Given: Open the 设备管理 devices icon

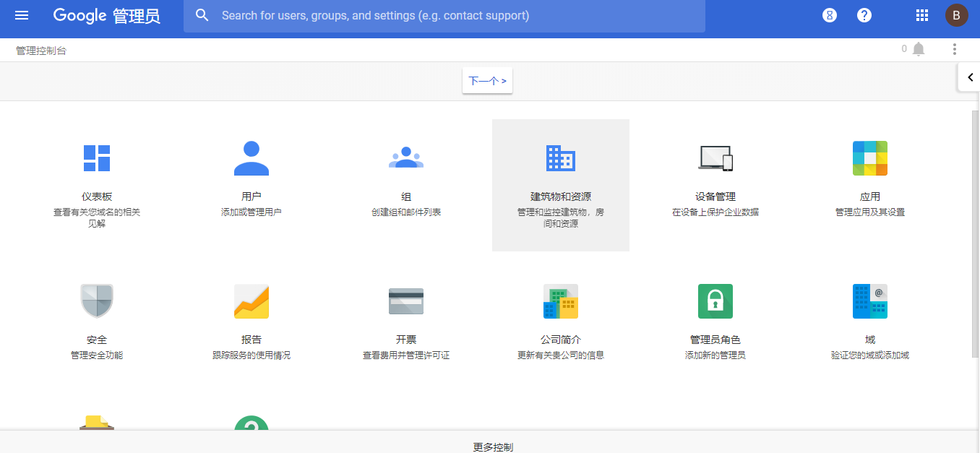Looking at the screenshot, I should pyautogui.click(x=715, y=158).
